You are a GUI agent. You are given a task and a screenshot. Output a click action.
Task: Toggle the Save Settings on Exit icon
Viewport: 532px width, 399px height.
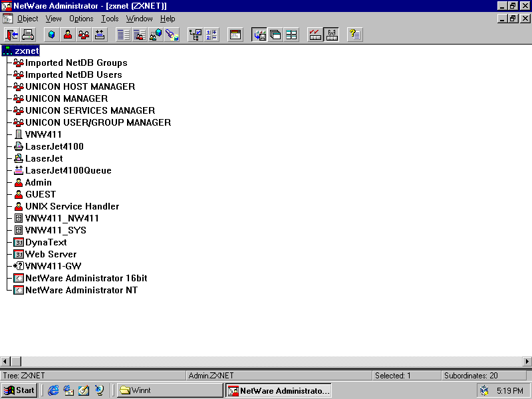pyautogui.click(x=259, y=35)
